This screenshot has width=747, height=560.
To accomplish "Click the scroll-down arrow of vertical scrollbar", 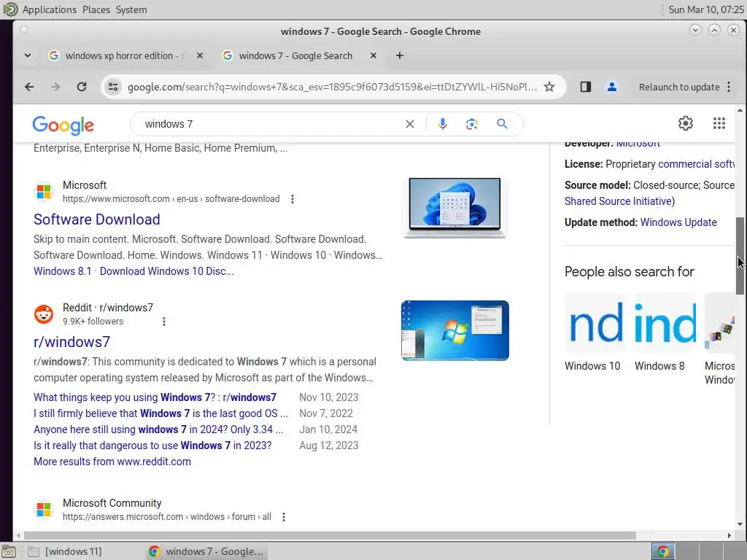I will pos(740,524).
